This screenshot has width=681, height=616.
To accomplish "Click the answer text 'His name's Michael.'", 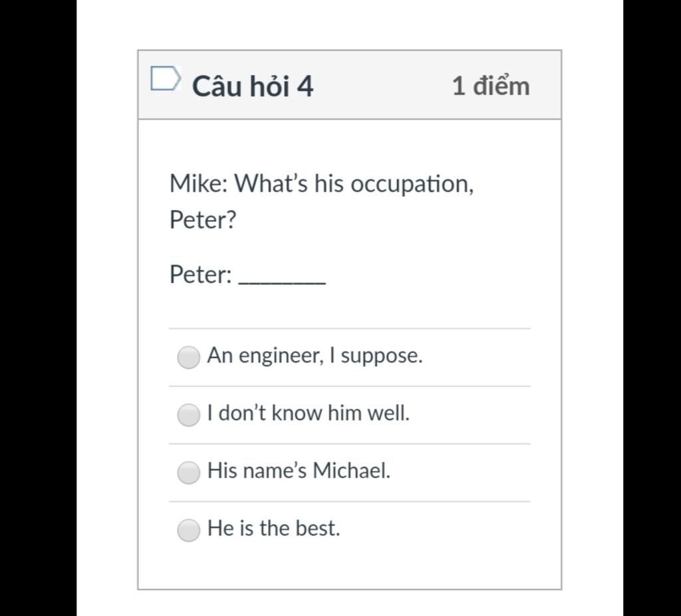I will 299,470.
